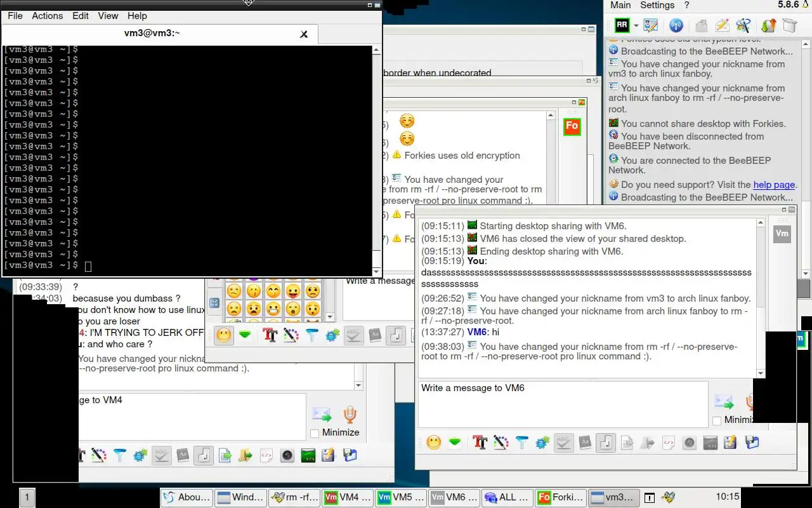
Task: Send message with envelope arrow in VM4 chat
Action: point(322,415)
